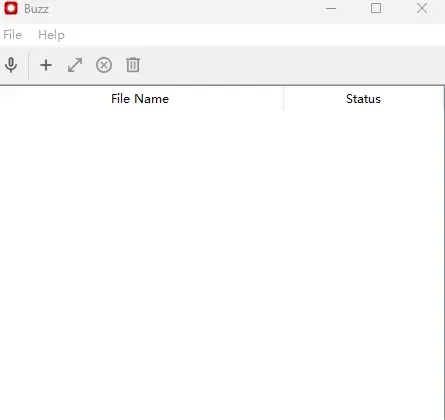
Task: Sort by the Status column header
Action: [x=363, y=99]
